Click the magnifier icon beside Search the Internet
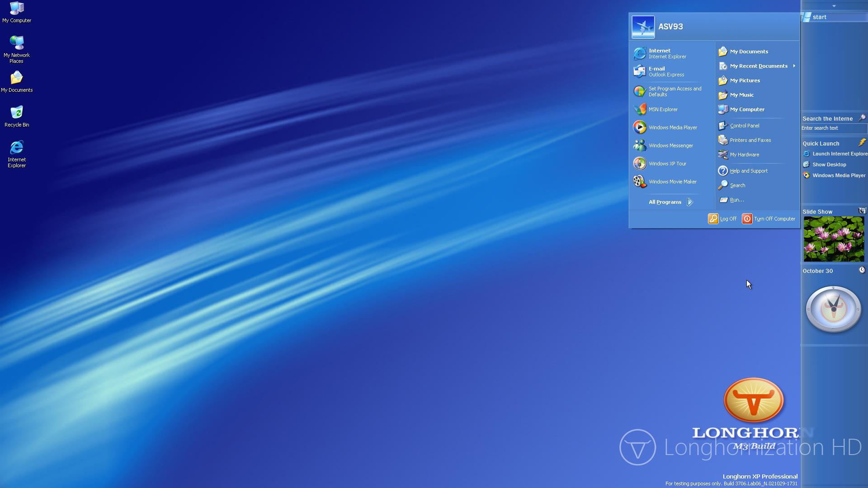Image resolution: width=868 pixels, height=488 pixels. 862,118
